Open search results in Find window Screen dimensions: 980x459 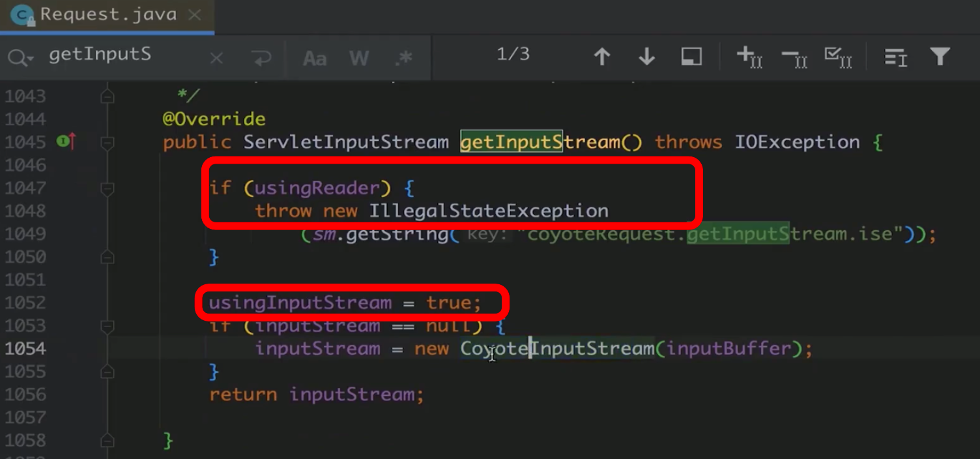tap(691, 57)
